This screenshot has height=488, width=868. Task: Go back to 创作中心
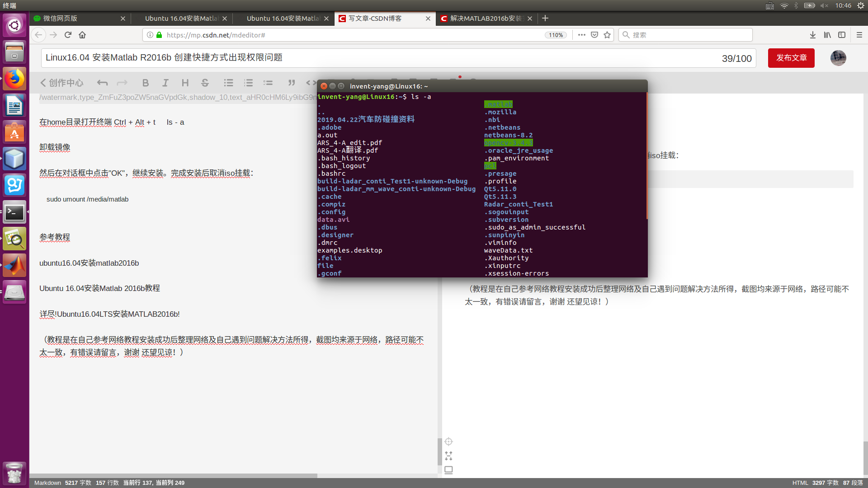[x=62, y=83]
